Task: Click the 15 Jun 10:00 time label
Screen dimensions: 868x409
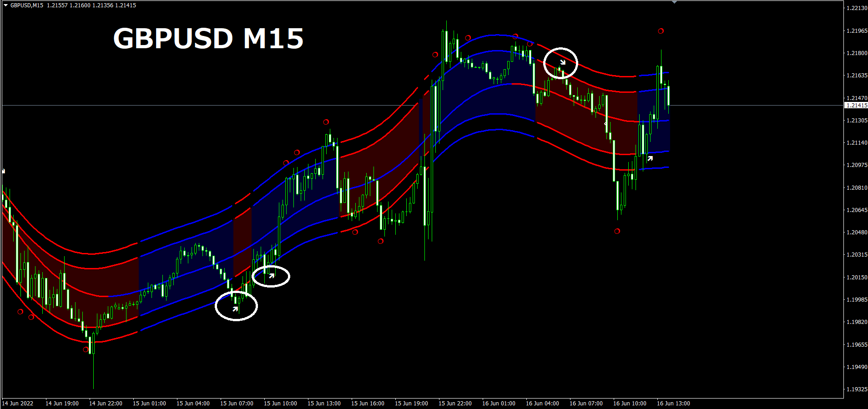Action: click(280, 404)
